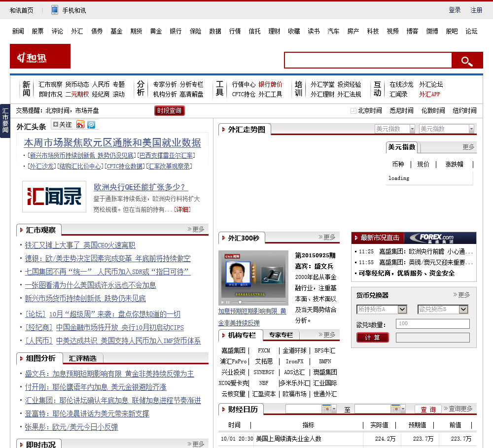The width and height of the screenshot is (493, 448).
Task: Open 期货 in the top navigation
Action: [x=136, y=31]
